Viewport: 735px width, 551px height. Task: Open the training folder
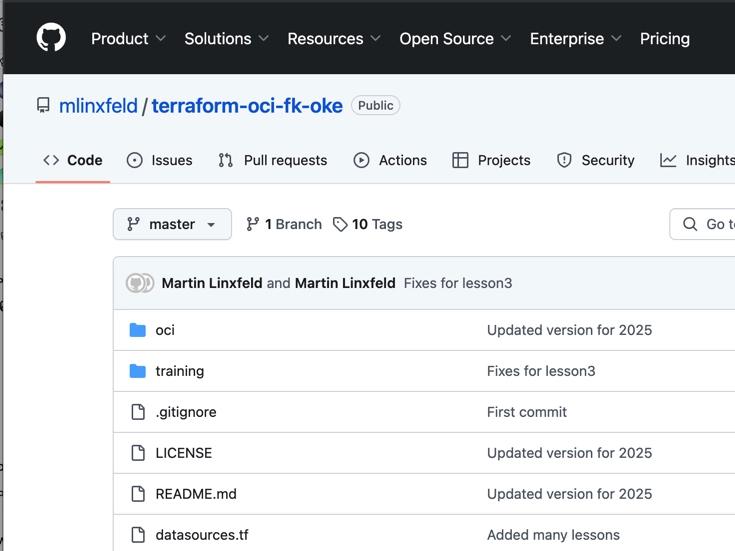pyautogui.click(x=180, y=371)
